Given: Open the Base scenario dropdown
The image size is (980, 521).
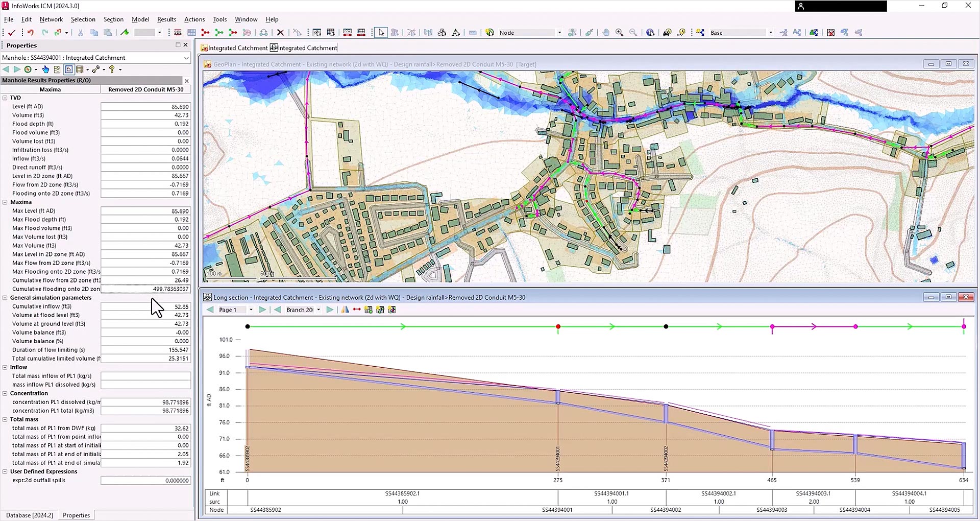Looking at the screenshot, I should pyautogui.click(x=771, y=32).
